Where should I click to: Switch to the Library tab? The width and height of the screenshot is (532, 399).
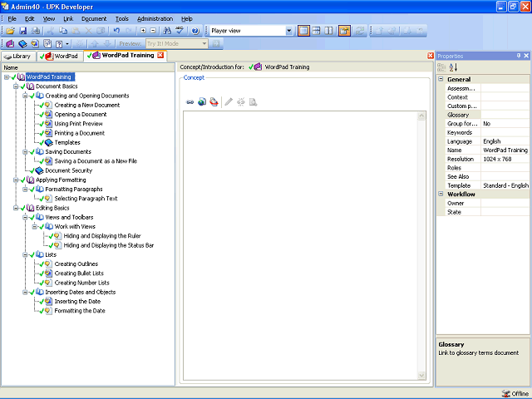click(18, 57)
